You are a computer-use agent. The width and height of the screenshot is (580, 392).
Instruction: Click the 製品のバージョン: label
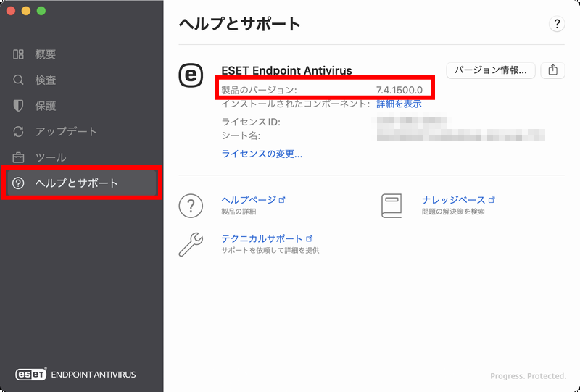[x=259, y=90]
